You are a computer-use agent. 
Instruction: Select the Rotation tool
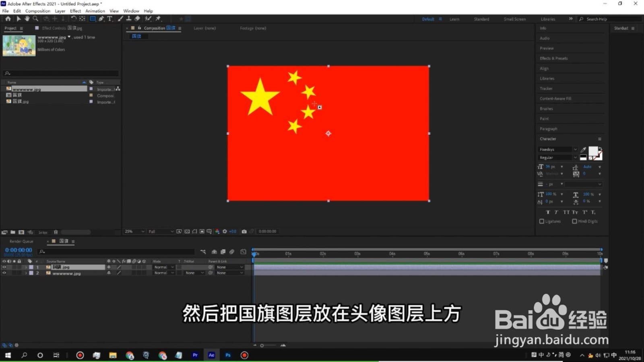[x=73, y=19]
